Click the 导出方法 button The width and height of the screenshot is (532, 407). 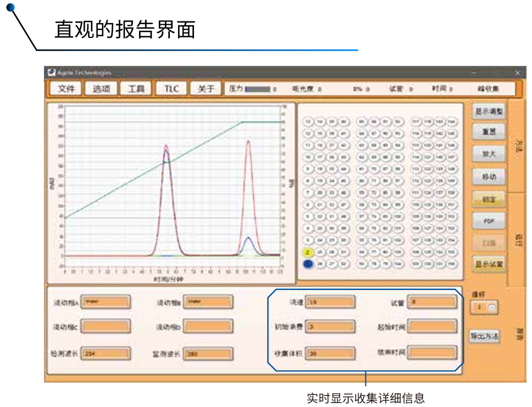pyautogui.click(x=484, y=336)
